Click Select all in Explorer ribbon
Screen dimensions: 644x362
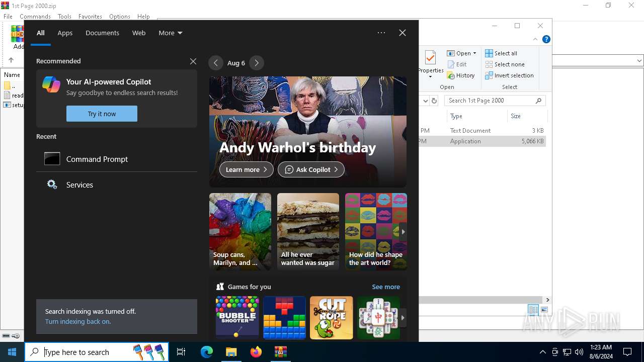501,53
